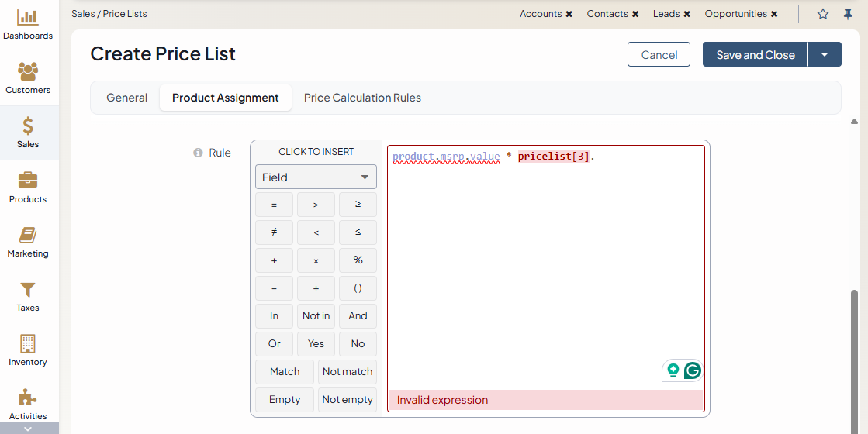Click the pin page icon
868x434 pixels.
tap(848, 14)
